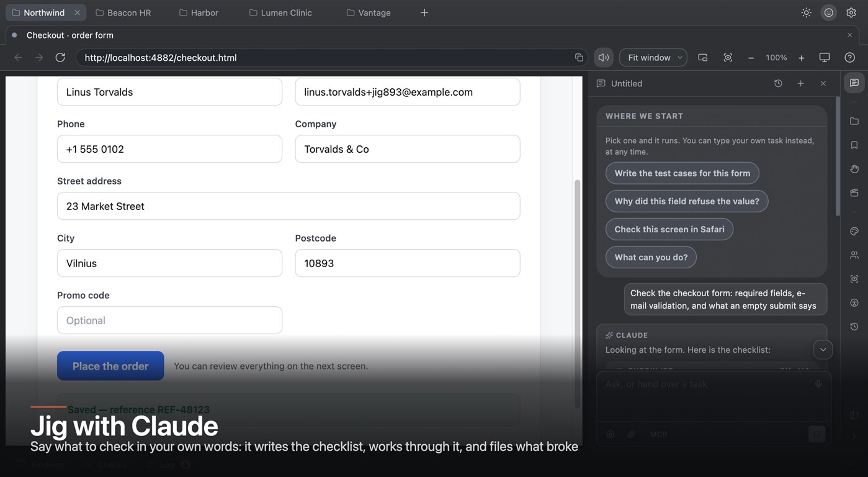
Task: Go forward with the right arrow
Action: click(39, 58)
